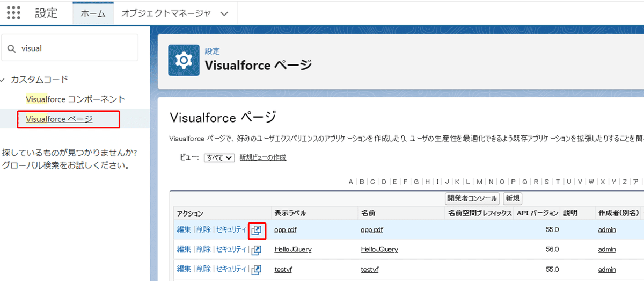Screen dimensions: 644x281
Task: Collapse the カスタムコード section
Action: coord(3,80)
